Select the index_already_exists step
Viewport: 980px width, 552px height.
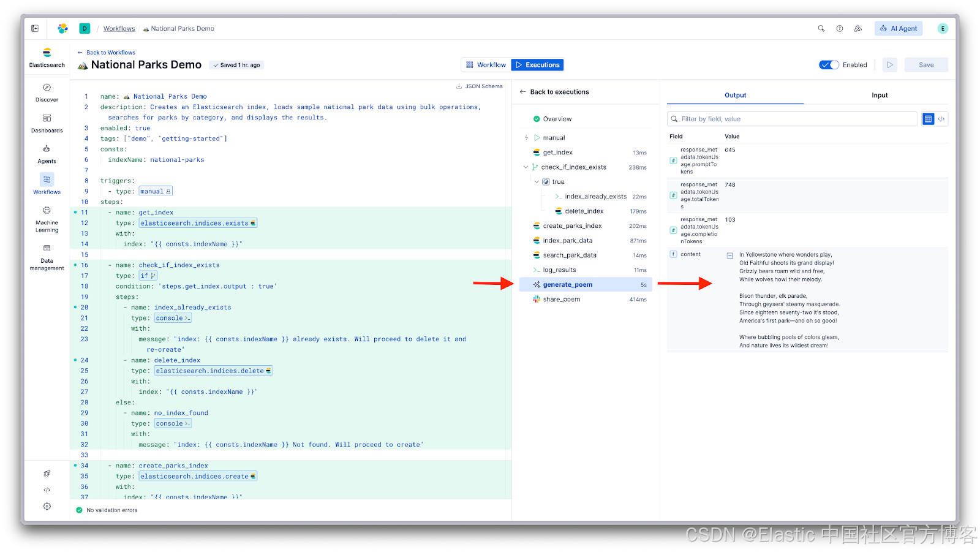(x=595, y=197)
